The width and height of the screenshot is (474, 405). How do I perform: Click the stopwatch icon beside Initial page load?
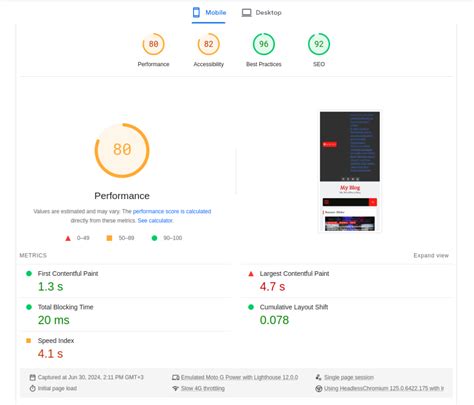[x=32, y=388]
